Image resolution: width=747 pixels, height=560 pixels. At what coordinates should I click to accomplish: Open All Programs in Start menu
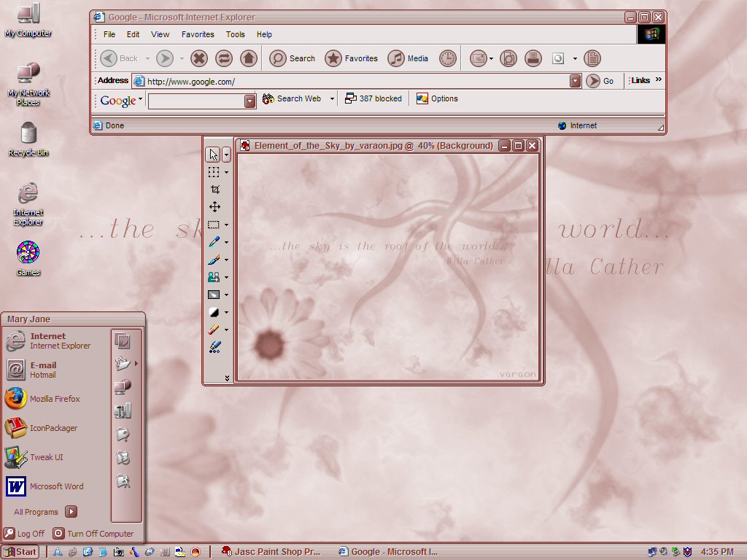44,512
